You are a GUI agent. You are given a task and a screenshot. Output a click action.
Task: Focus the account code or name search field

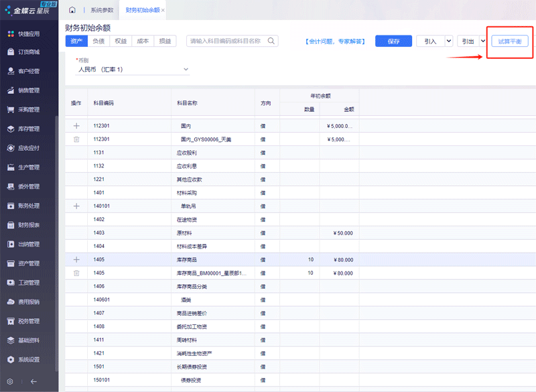pos(232,41)
